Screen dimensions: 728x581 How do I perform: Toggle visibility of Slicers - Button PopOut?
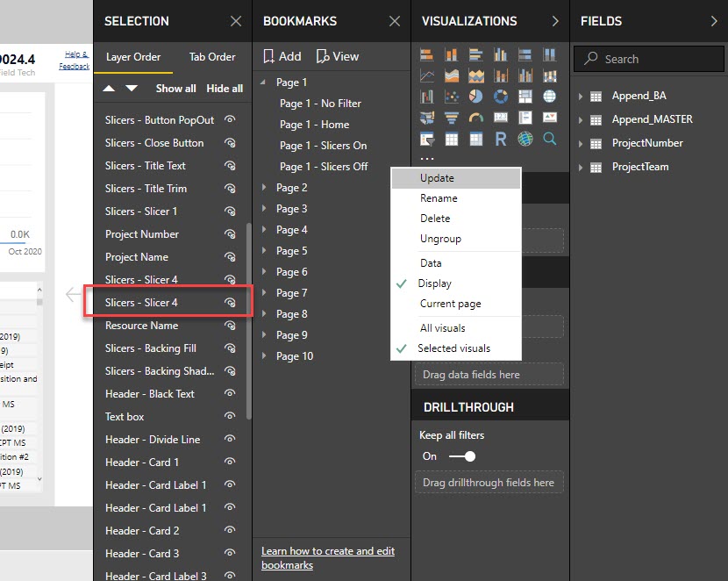point(230,119)
